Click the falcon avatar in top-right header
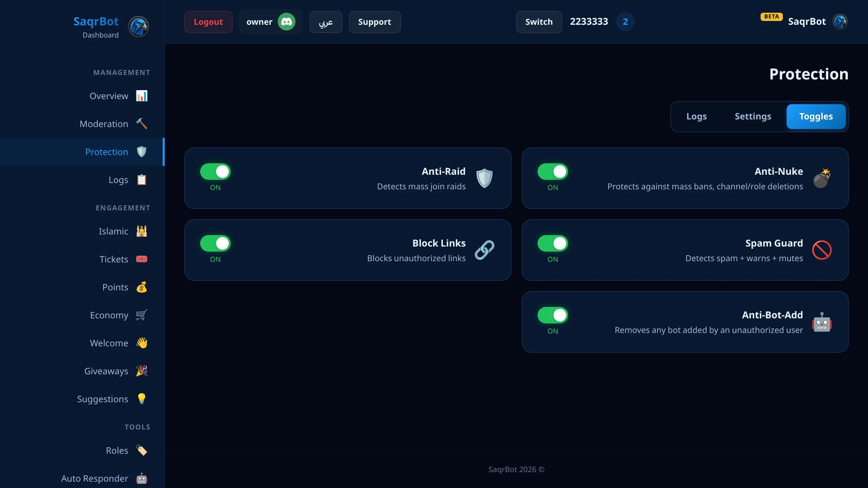 pos(840,22)
